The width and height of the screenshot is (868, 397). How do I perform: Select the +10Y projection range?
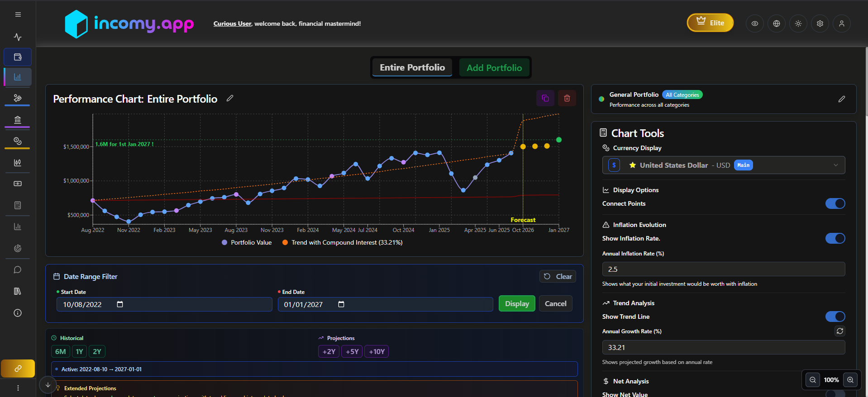click(377, 351)
